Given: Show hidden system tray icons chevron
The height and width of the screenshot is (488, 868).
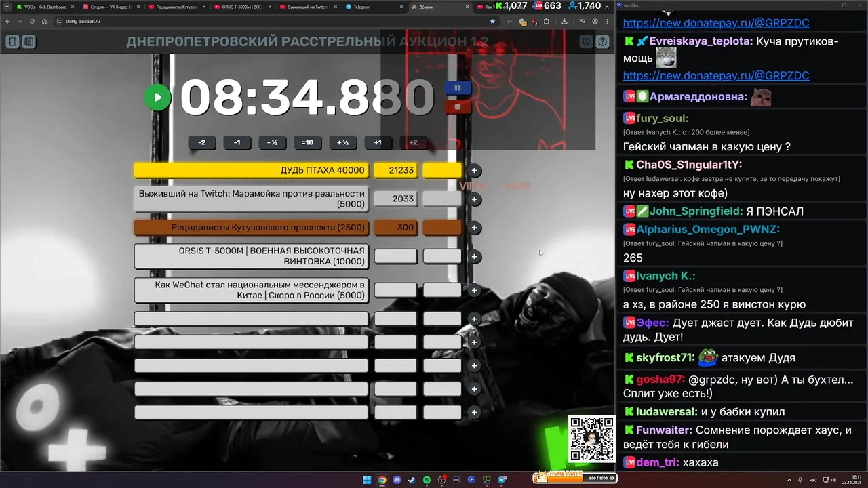Looking at the screenshot, I should click(x=789, y=480).
